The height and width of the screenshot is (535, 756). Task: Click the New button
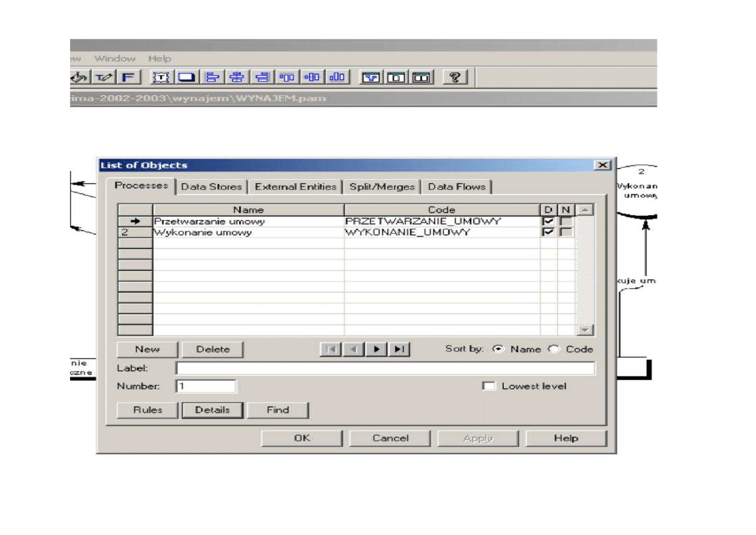(x=147, y=349)
